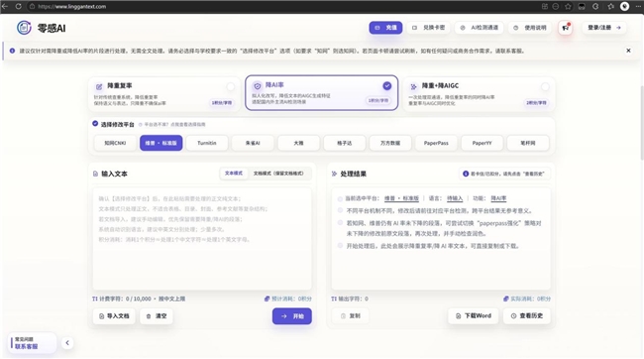This screenshot has width=644, height=359.
Task: Choose the 知网CNKI platform
Action: pos(115,143)
